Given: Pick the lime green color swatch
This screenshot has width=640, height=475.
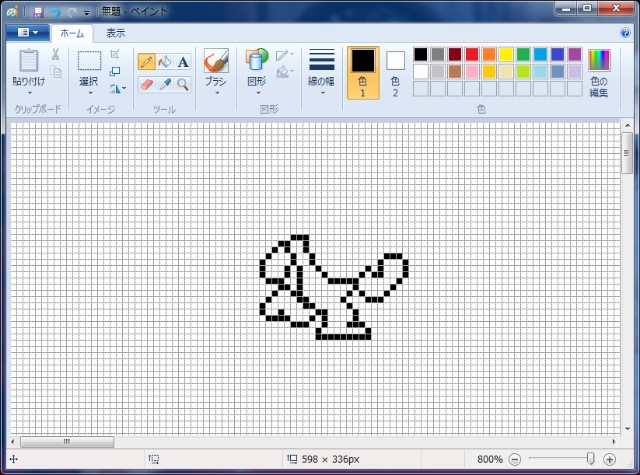Looking at the screenshot, I should (523, 71).
